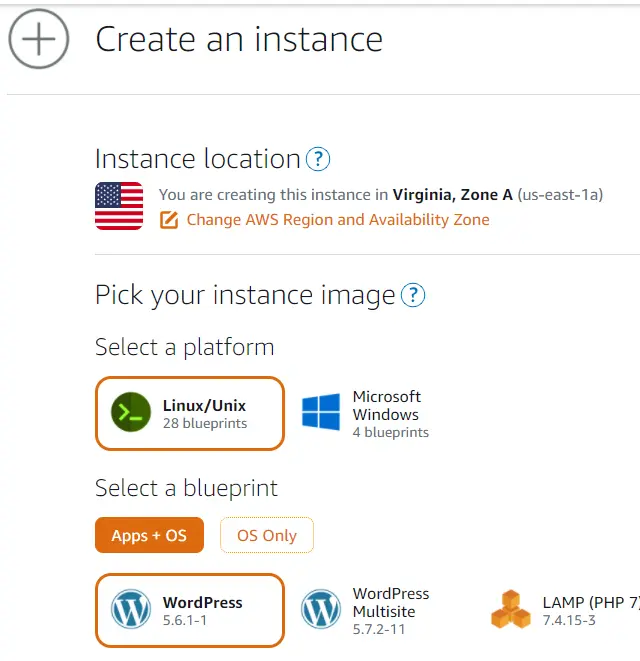Click the Select a platform heading
The height and width of the screenshot is (661, 640).
[185, 347]
